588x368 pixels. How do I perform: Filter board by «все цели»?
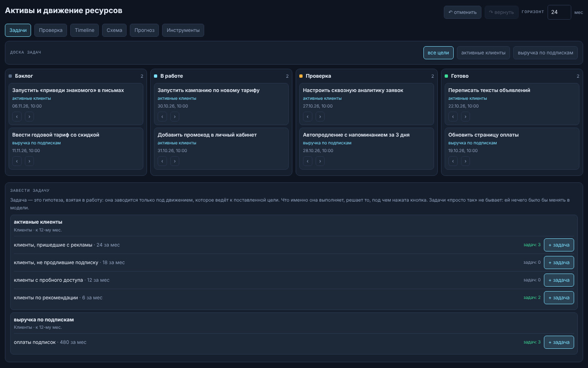[438, 53]
